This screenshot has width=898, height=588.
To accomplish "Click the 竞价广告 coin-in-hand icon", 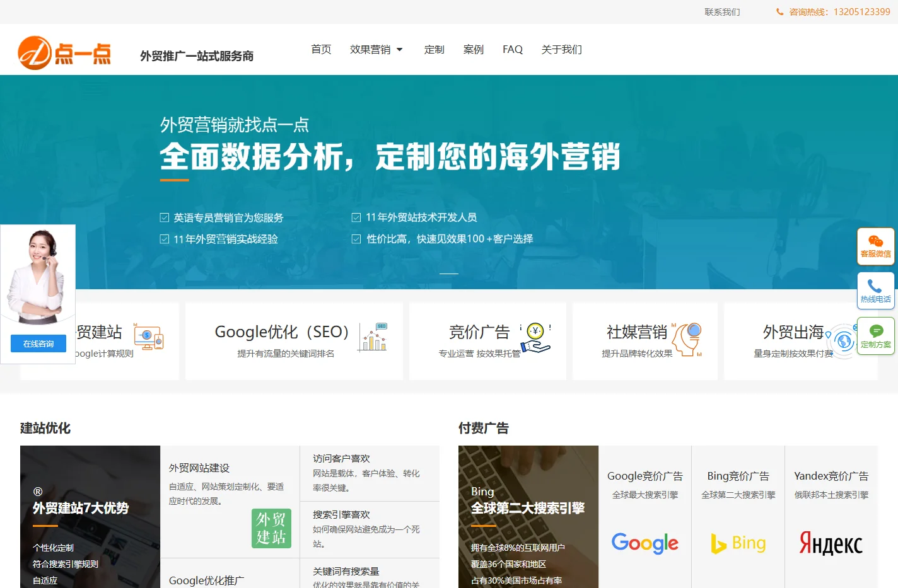I will tap(535, 338).
